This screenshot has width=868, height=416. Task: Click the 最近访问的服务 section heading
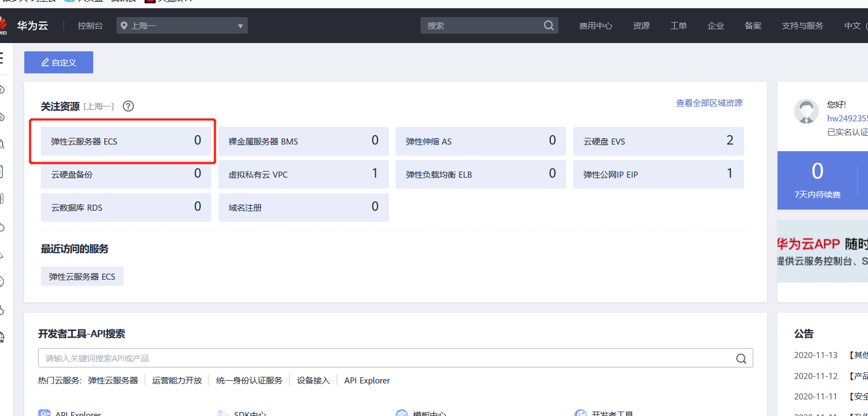pos(74,249)
